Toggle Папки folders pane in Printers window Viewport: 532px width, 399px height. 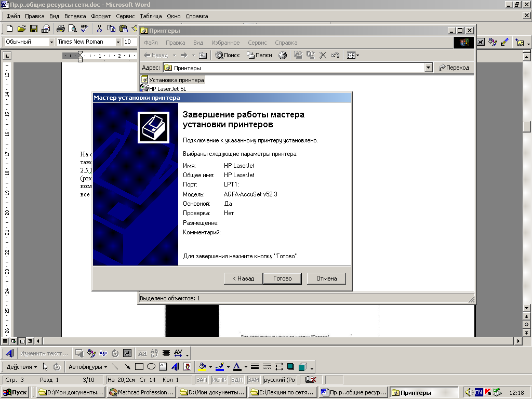pyautogui.click(x=260, y=55)
